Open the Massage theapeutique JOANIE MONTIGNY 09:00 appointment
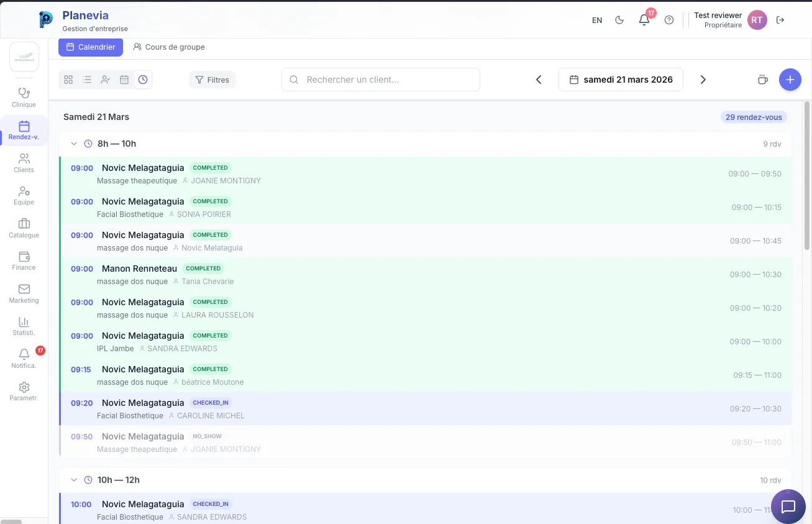812x524 pixels. [x=426, y=173]
